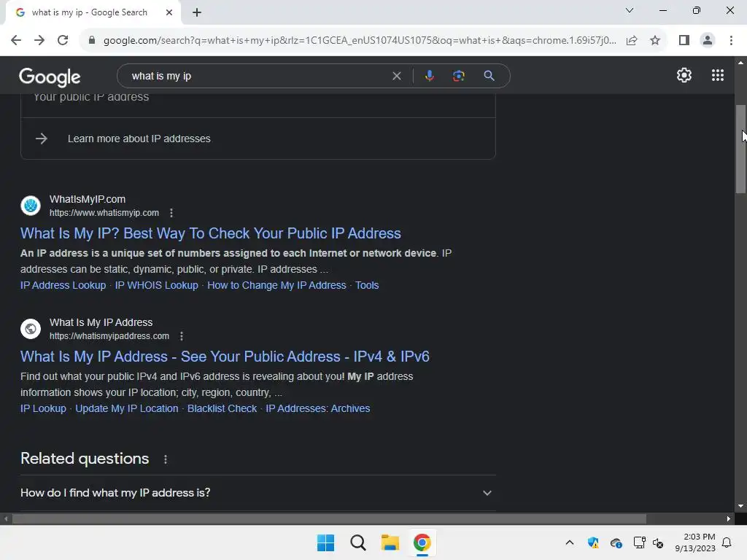Click the What Is My IP Address favicon
Viewport: 747px width, 560px height.
pyautogui.click(x=31, y=329)
